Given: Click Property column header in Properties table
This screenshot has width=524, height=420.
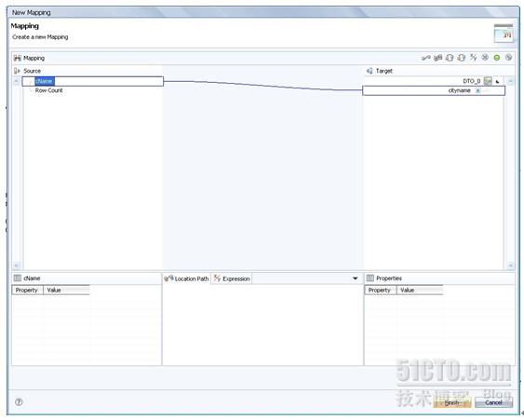Looking at the screenshot, I should pyautogui.click(x=381, y=291).
